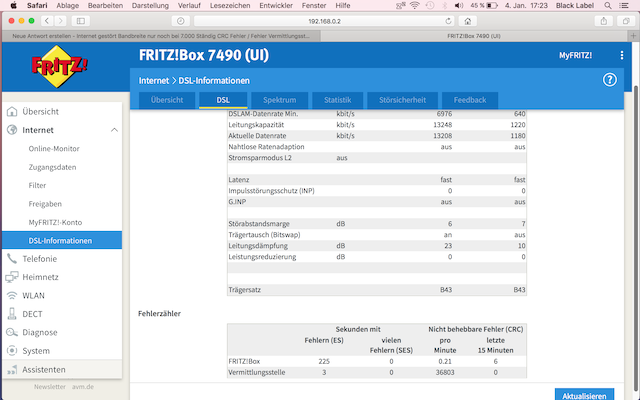Screen dimensions: 640x400
Task: Open Diagnose using its sidebar icon
Action: point(12,332)
